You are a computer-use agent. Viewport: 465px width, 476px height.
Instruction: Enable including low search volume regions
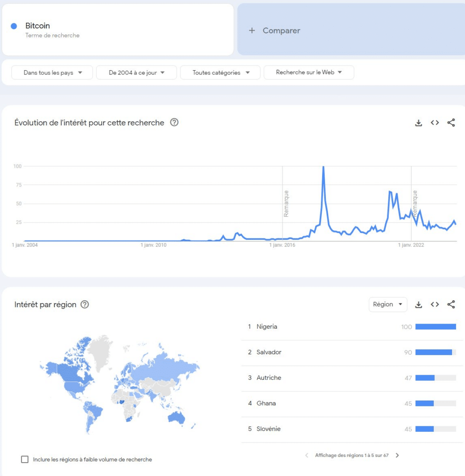pyautogui.click(x=25, y=459)
